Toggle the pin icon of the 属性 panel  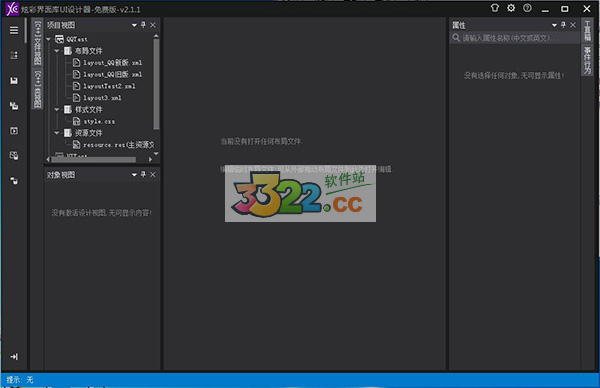click(563, 25)
